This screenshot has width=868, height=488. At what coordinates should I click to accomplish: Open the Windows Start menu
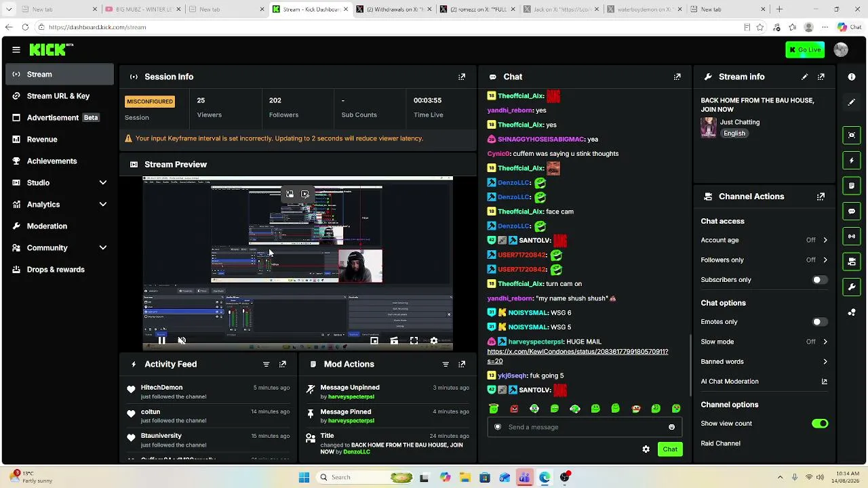pyautogui.click(x=304, y=477)
